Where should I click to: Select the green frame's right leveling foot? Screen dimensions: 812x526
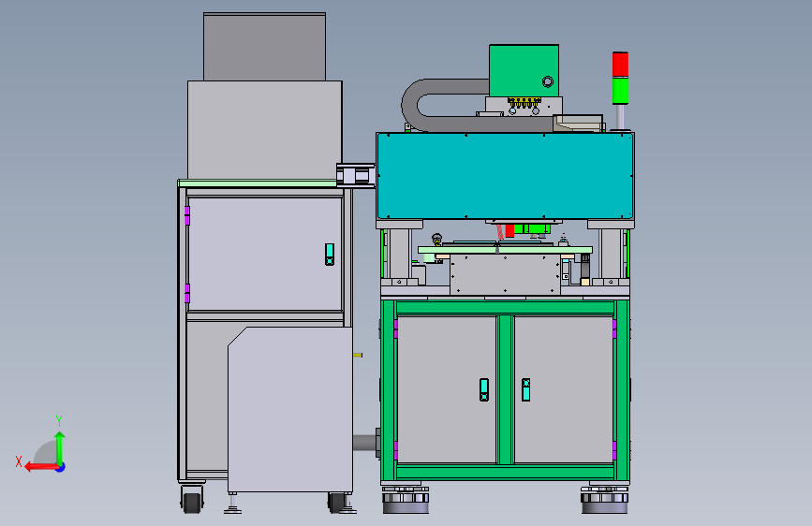pyautogui.click(x=604, y=499)
